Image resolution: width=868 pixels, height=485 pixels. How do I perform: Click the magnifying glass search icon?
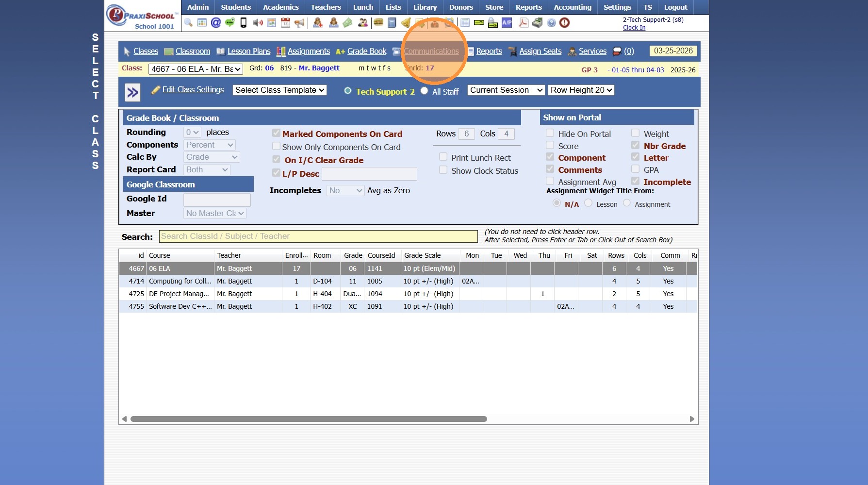(x=188, y=23)
